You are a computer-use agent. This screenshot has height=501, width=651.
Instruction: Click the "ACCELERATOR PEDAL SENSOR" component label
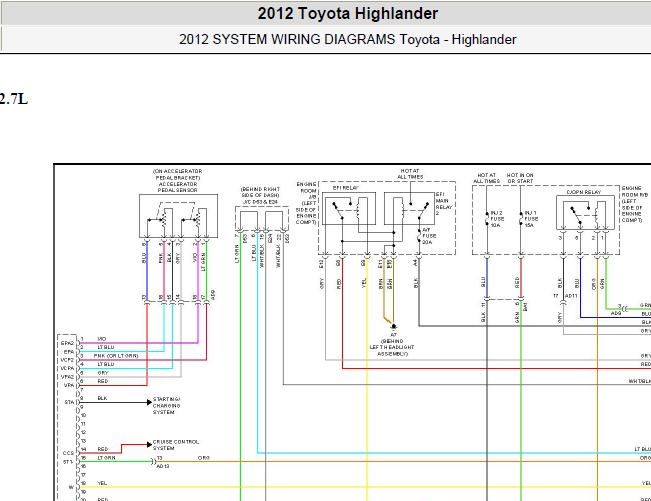tap(177, 187)
